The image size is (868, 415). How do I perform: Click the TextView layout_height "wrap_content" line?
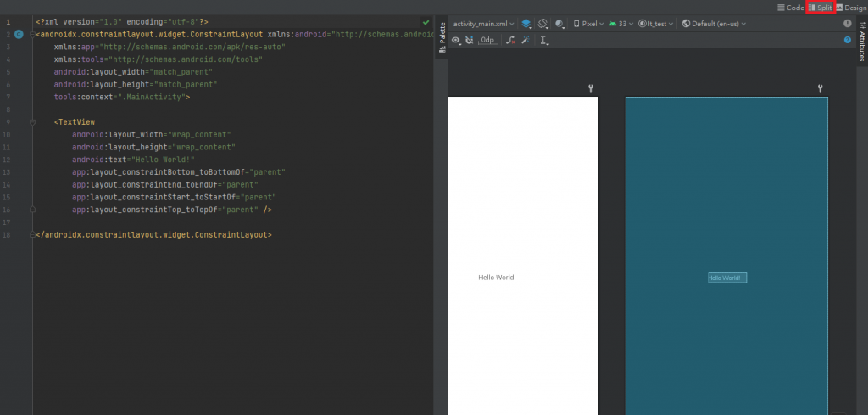[153, 148]
